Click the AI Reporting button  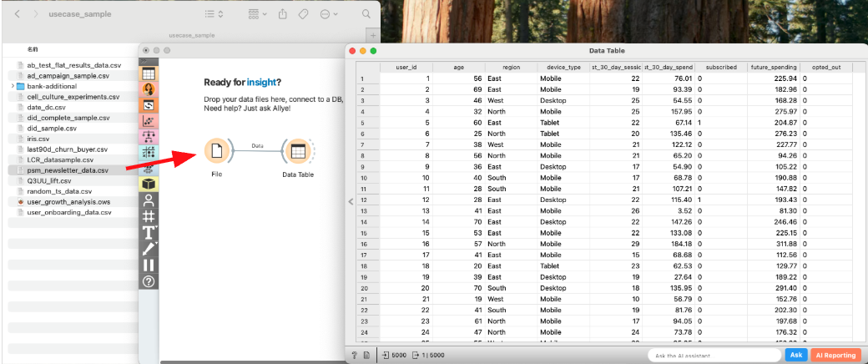pyautogui.click(x=836, y=355)
